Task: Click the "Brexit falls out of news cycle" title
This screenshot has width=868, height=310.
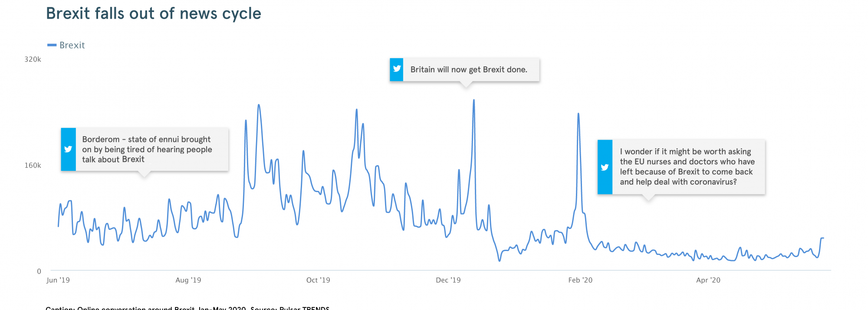Action: (154, 13)
